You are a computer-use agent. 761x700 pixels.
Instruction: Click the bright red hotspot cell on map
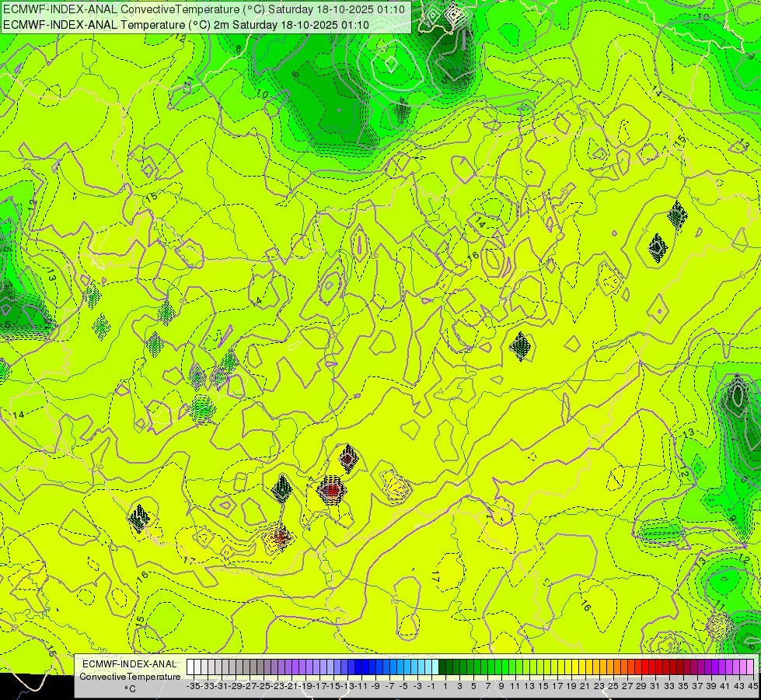coord(331,490)
